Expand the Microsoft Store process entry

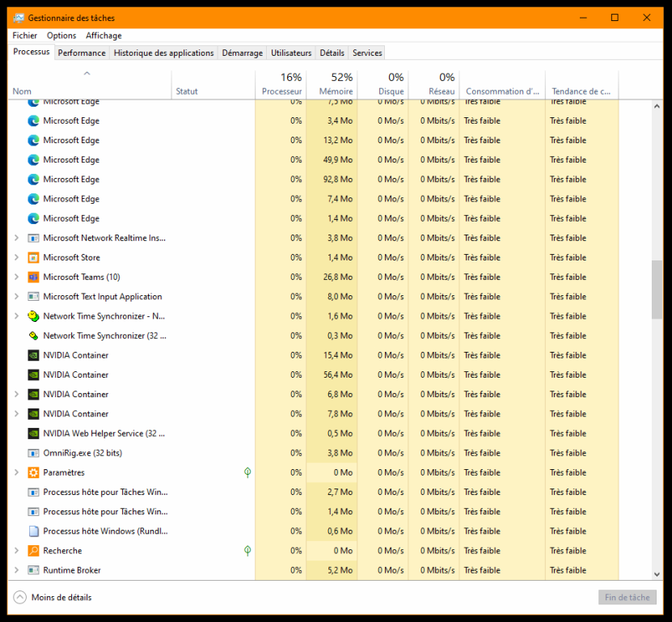(16, 258)
